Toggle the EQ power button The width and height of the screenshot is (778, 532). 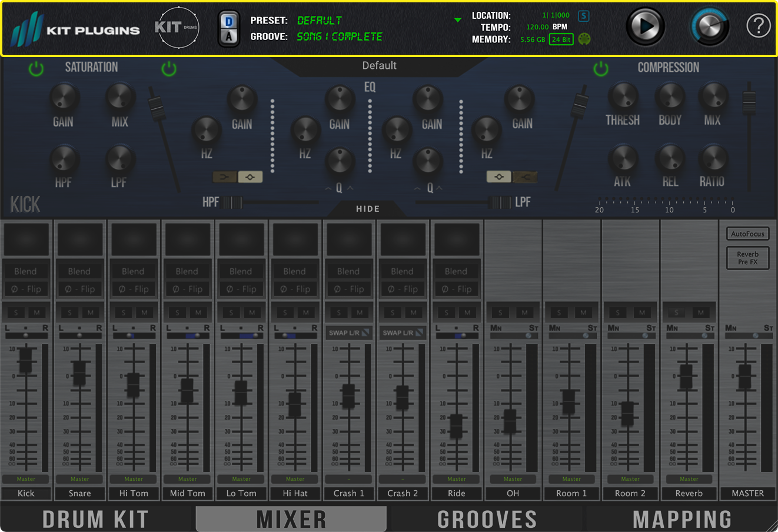pyautogui.click(x=169, y=69)
